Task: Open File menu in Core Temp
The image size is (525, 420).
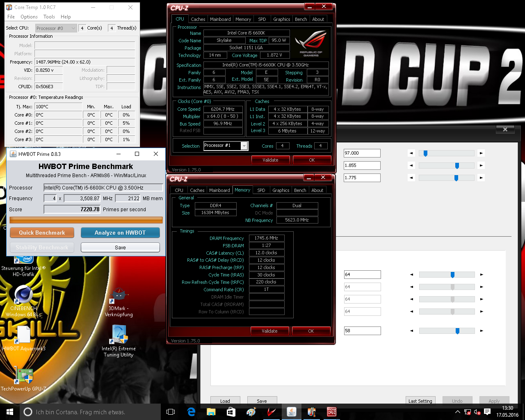Action: 11,17
